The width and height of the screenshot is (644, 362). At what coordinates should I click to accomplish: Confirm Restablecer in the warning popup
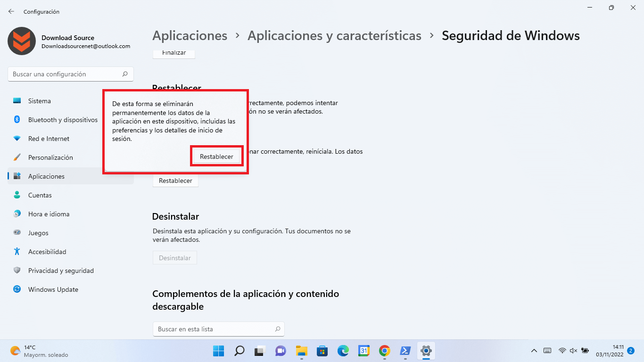coord(216,156)
